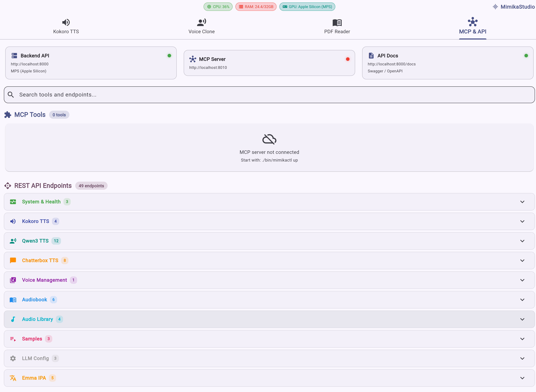
Task: Click the search magnifier icon
Action: point(11,94)
